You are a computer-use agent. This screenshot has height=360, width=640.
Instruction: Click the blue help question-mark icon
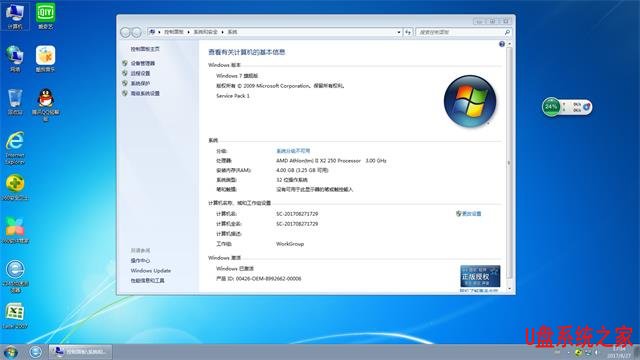coord(502,44)
